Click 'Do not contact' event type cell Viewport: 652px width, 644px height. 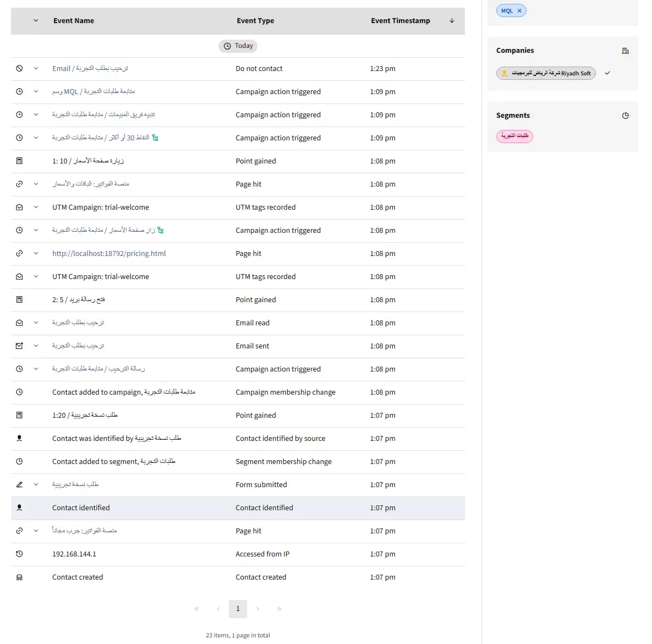coord(259,69)
